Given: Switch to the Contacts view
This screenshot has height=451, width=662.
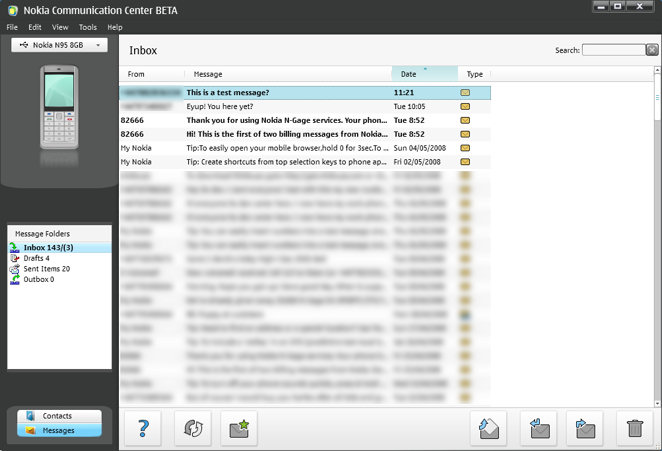Looking at the screenshot, I should click(59, 416).
